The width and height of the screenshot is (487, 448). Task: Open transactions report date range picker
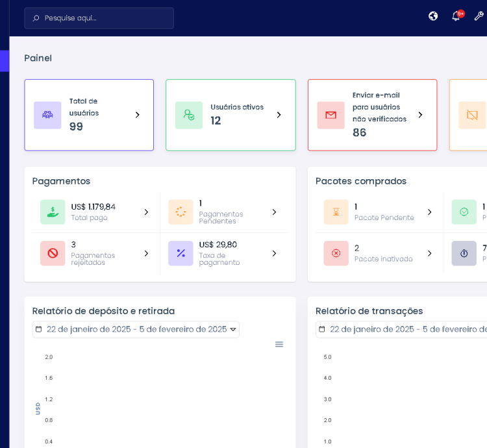tap(403, 329)
